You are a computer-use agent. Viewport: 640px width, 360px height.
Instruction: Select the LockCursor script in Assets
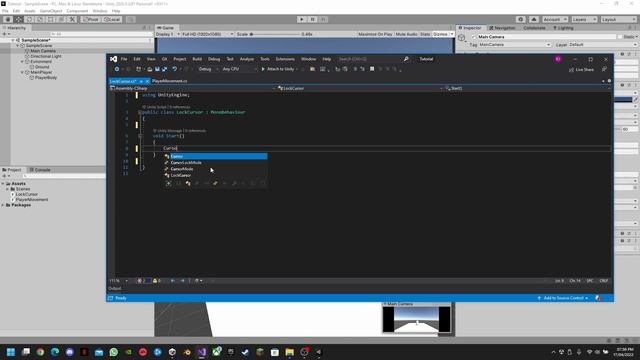27,194
